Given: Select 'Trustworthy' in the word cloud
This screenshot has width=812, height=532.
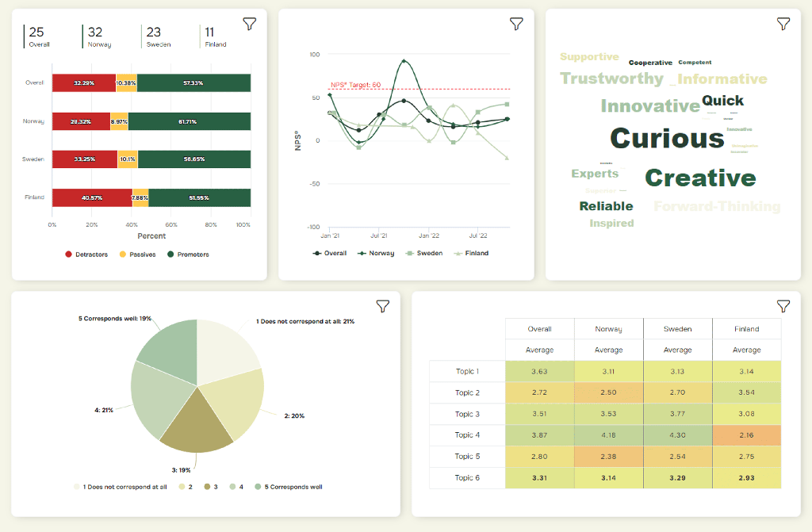Looking at the screenshot, I should (x=611, y=78).
